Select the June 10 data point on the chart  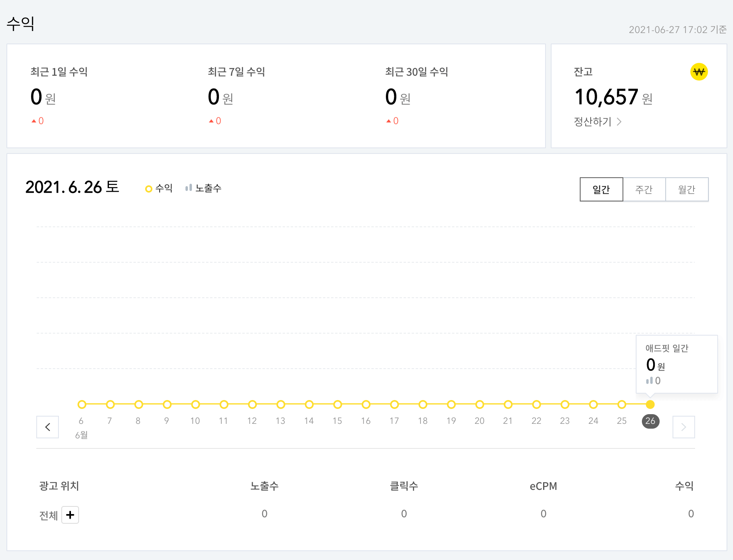coord(195,404)
